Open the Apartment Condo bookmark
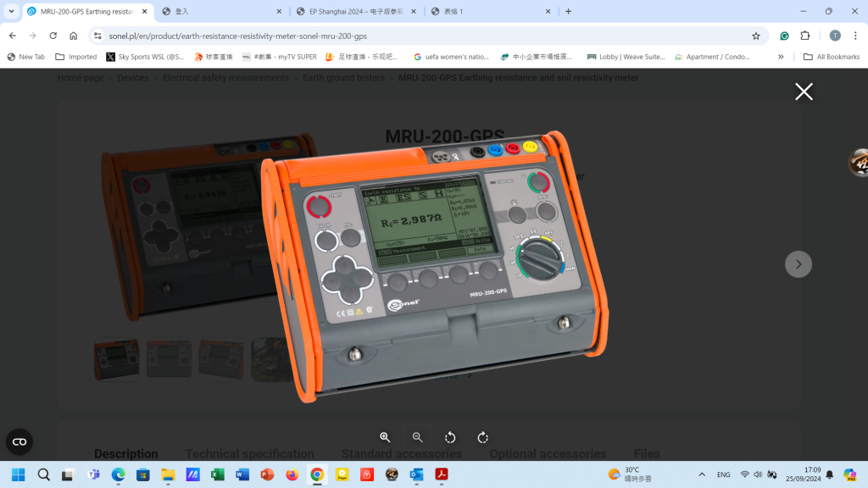Image resolution: width=868 pixels, height=488 pixels. pyautogui.click(x=712, y=57)
